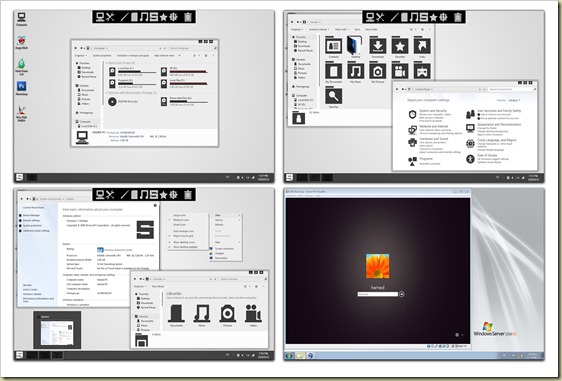The width and height of the screenshot is (562, 381).
Task: Select the View entry in the context menu
Action: pos(226,215)
